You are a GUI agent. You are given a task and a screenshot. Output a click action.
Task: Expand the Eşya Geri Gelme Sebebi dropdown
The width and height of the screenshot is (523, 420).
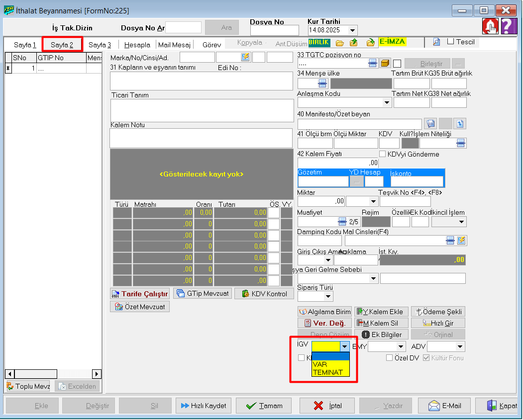click(373, 278)
